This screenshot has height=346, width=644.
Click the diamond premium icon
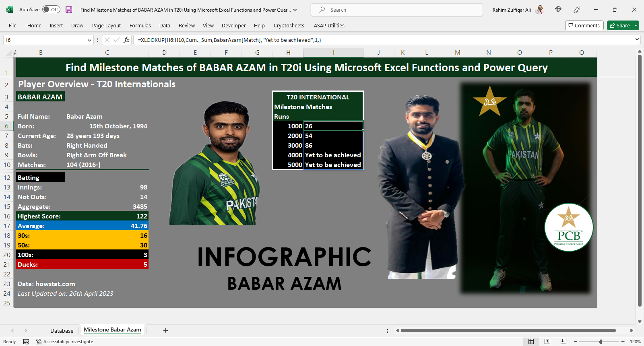coord(558,10)
